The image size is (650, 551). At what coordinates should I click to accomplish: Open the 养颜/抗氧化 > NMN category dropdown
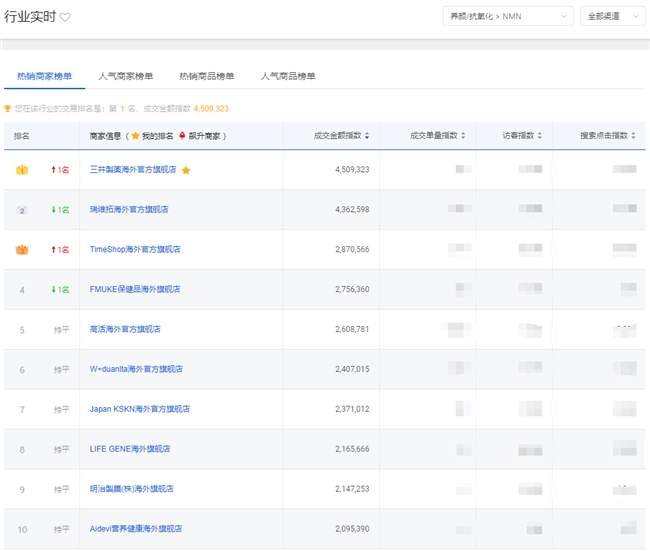point(507,16)
